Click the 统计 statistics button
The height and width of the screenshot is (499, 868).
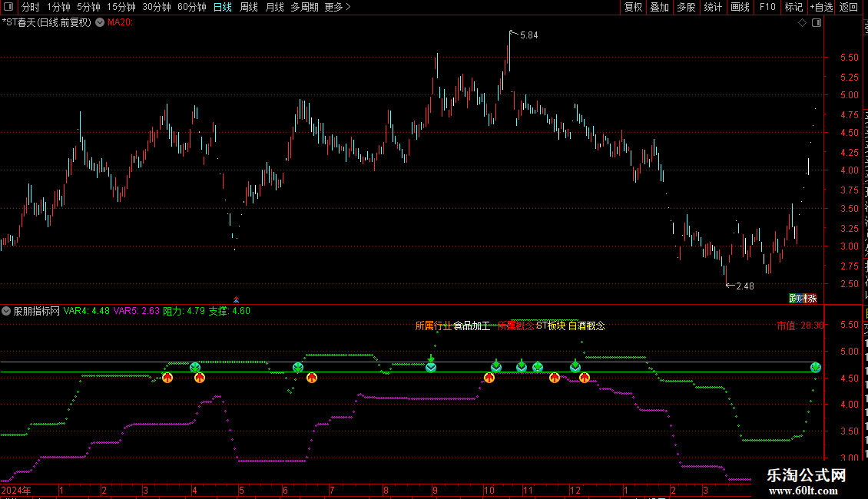coord(713,7)
